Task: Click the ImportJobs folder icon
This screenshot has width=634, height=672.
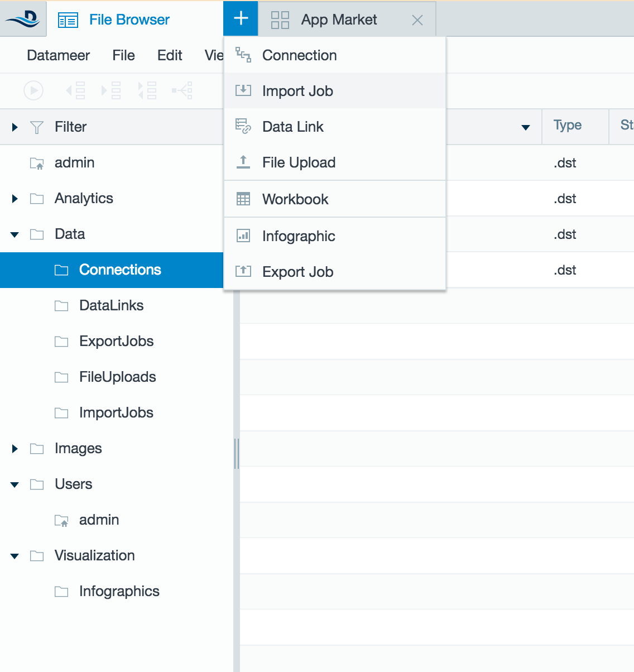Action: (x=61, y=413)
